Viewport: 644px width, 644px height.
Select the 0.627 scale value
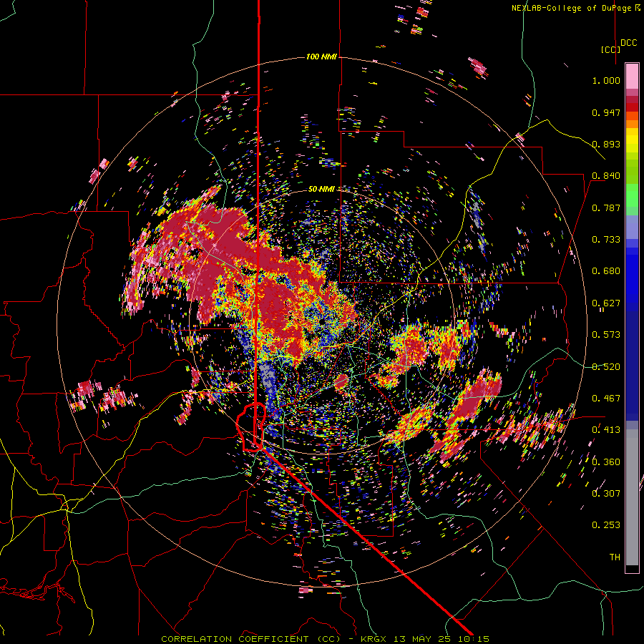(x=606, y=303)
